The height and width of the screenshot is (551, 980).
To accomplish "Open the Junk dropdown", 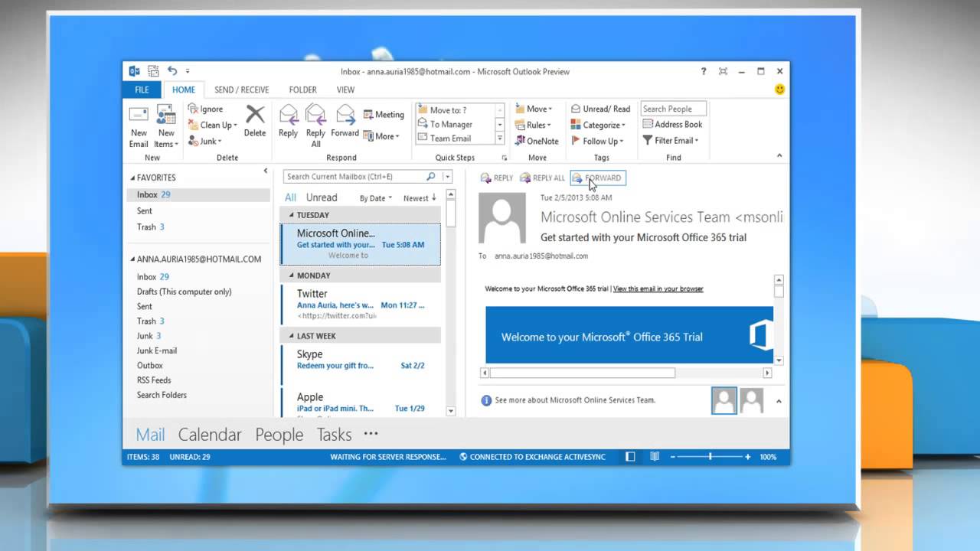I will (205, 141).
